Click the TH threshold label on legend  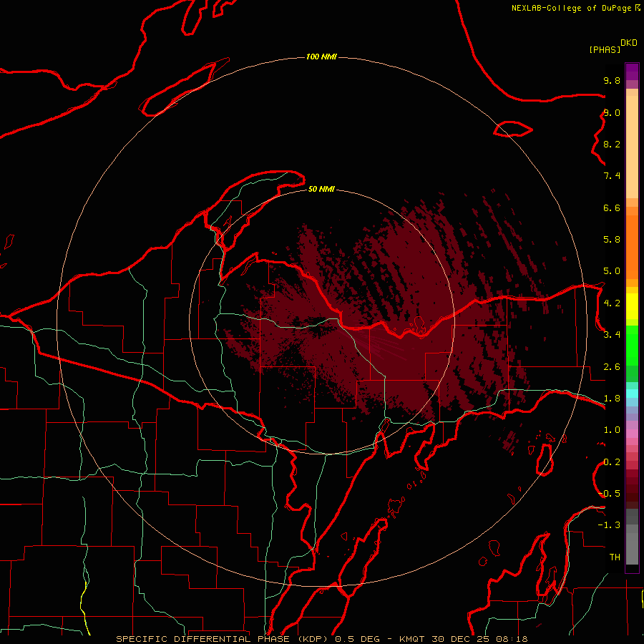[x=615, y=557]
